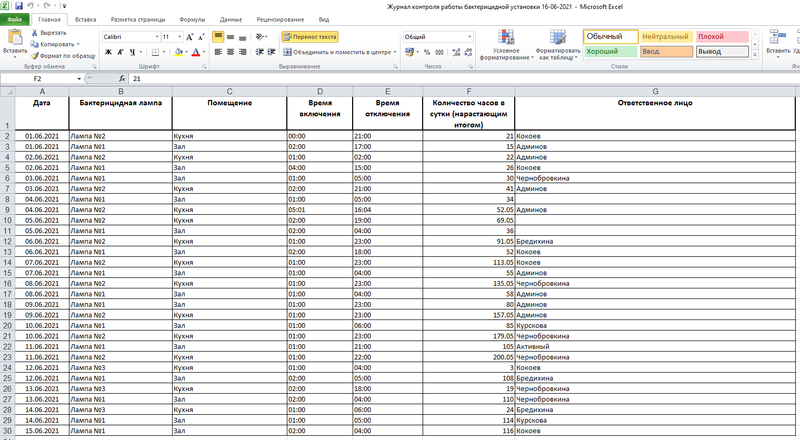The width and height of the screenshot is (800, 440).
Task: Select row 16 header
Action: [x=7, y=283]
